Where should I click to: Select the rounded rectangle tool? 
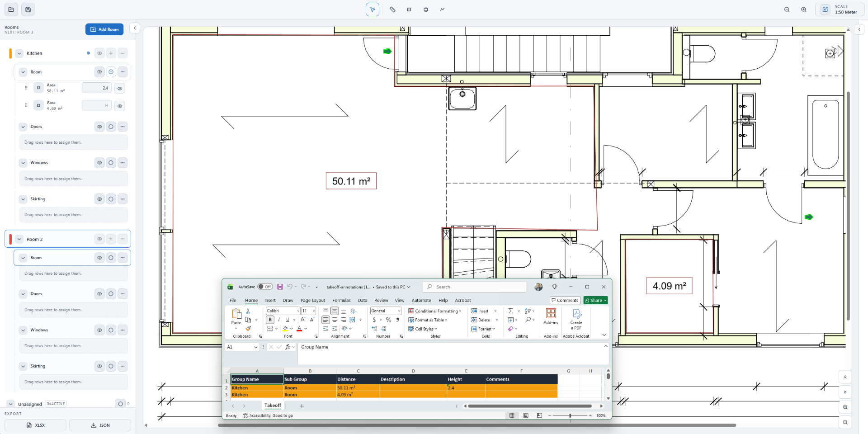click(426, 9)
